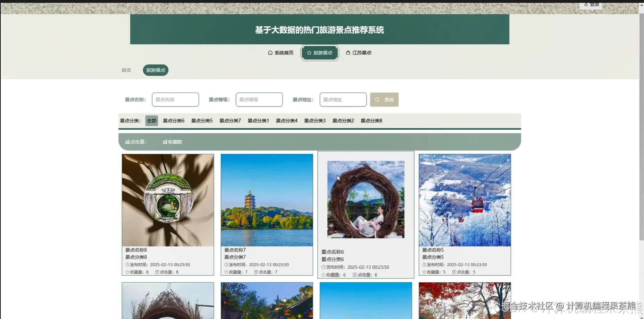Select the home icon beside 系统首页

pyautogui.click(x=270, y=53)
